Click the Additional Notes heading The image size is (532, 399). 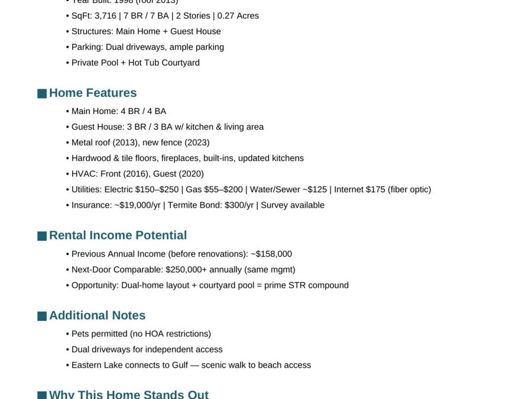coord(98,316)
